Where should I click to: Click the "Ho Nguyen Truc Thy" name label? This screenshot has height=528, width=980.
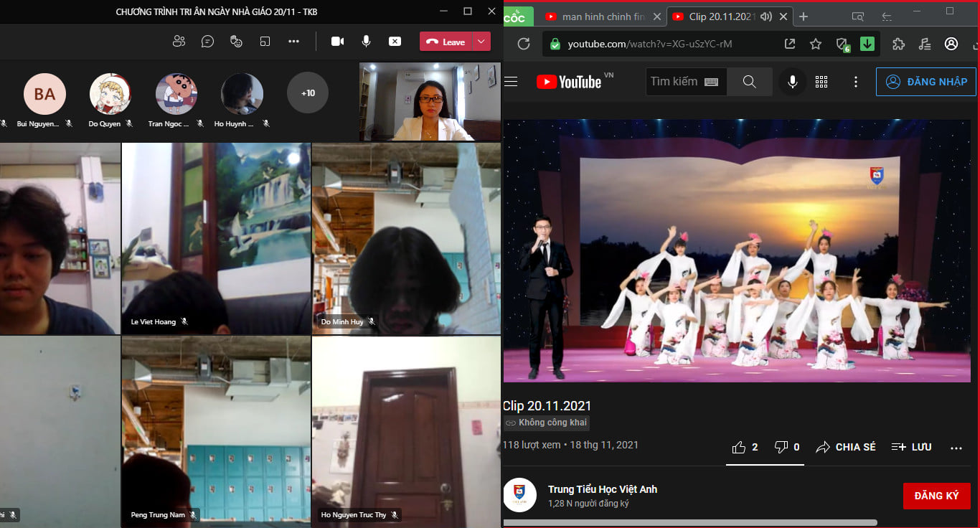(x=354, y=515)
